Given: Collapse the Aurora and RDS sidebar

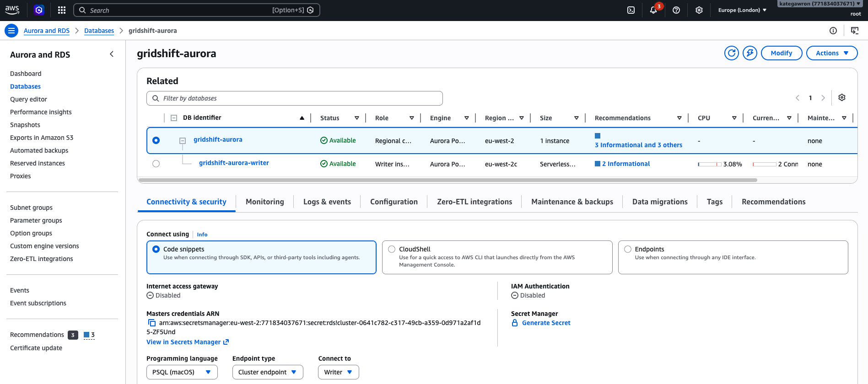Looking at the screenshot, I should pyautogui.click(x=112, y=54).
